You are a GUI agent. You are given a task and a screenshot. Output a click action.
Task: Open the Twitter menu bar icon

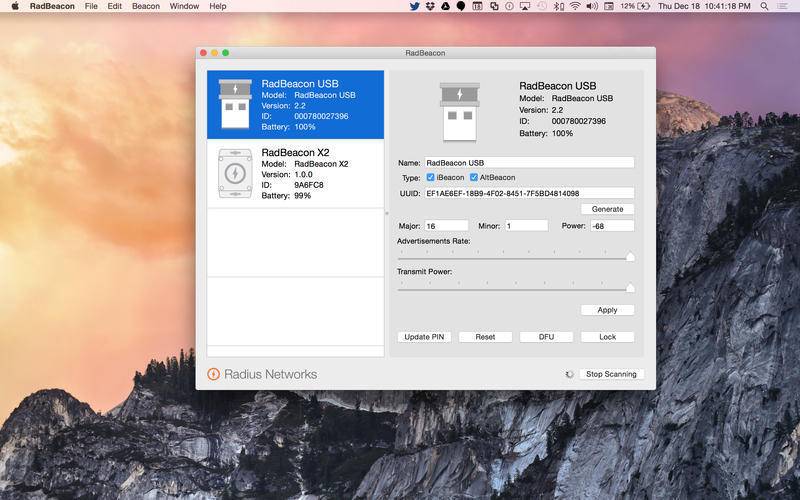point(415,6)
